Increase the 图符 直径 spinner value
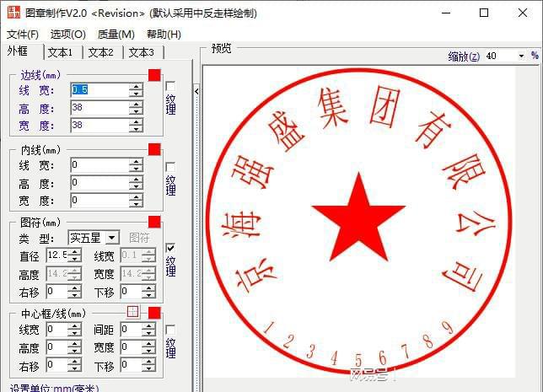 75,251
